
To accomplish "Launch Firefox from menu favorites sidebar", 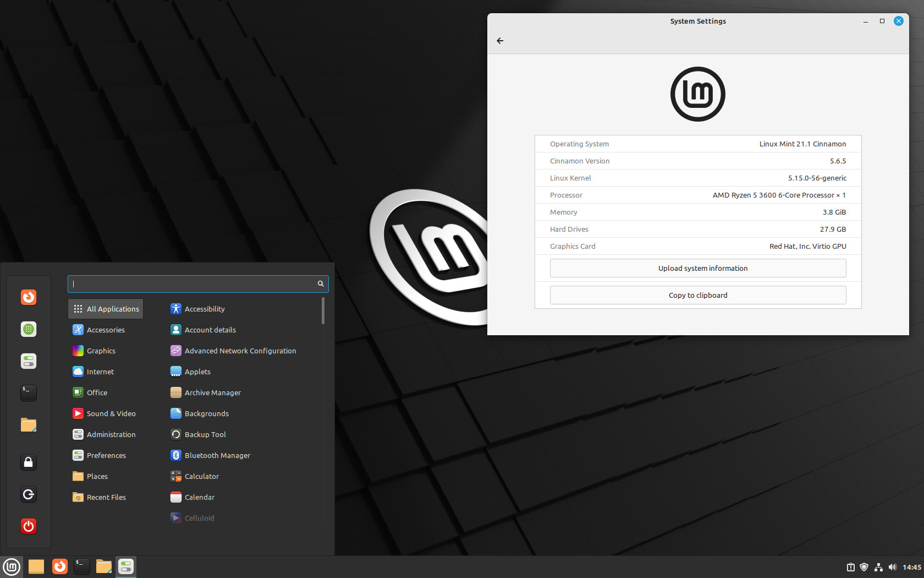I will 29,297.
